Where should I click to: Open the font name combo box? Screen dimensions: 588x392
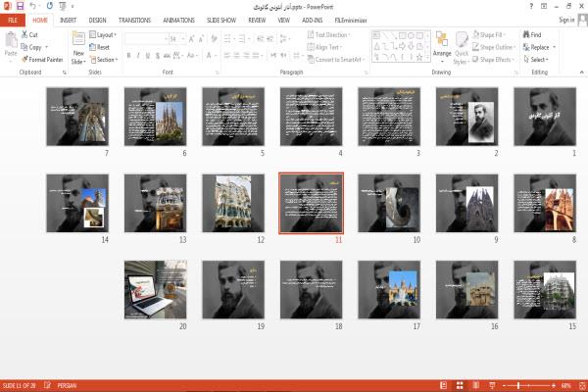pyautogui.click(x=146, y=38)
